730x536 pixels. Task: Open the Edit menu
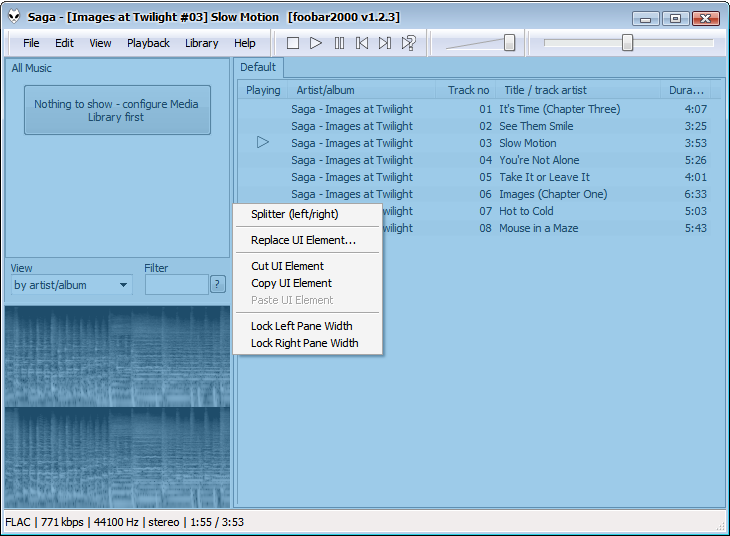tap(64, 43)
